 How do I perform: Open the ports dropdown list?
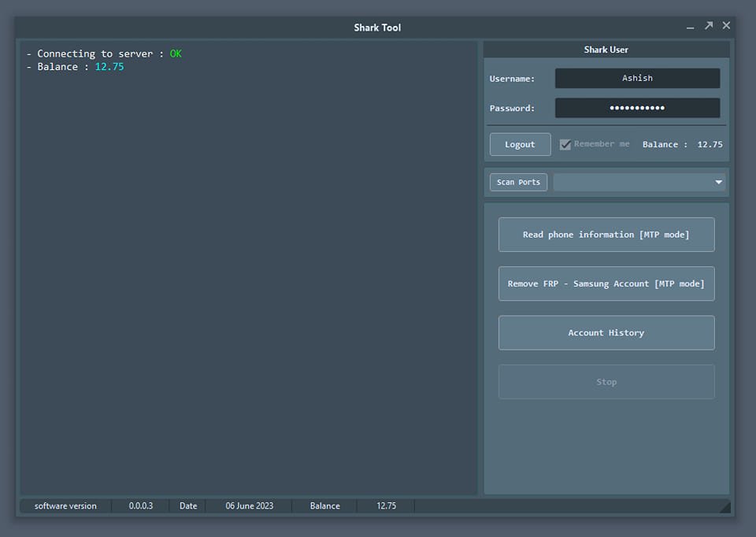(718, 182)
